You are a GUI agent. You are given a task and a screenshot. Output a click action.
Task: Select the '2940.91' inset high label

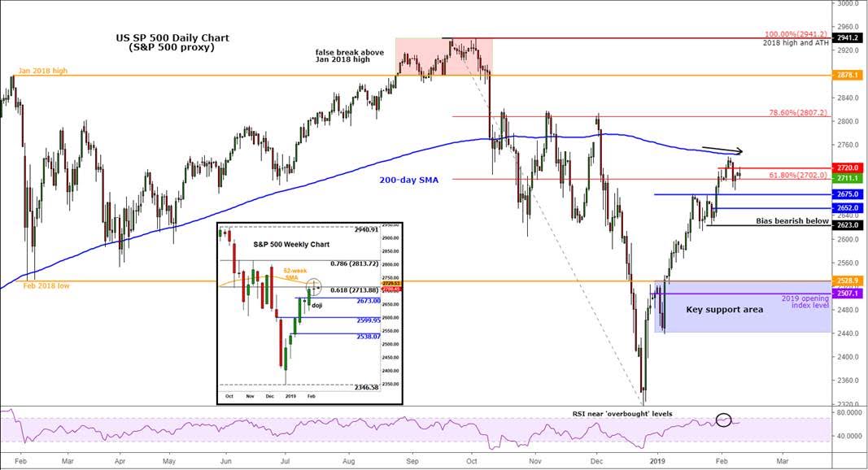[366, 229]
